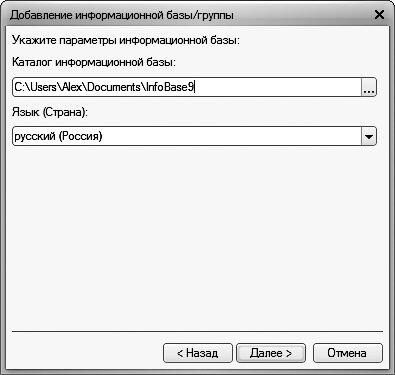Screen dimensions: 395x375
Task: Expand the Язык (Страна) dropdown arrow
Action: tap(369, 136)
